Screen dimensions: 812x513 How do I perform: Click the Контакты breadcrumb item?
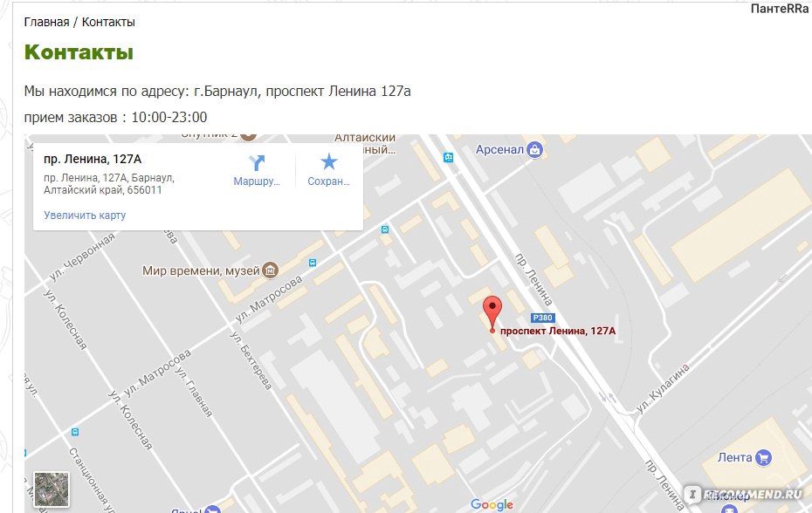(x=108, y=22)
